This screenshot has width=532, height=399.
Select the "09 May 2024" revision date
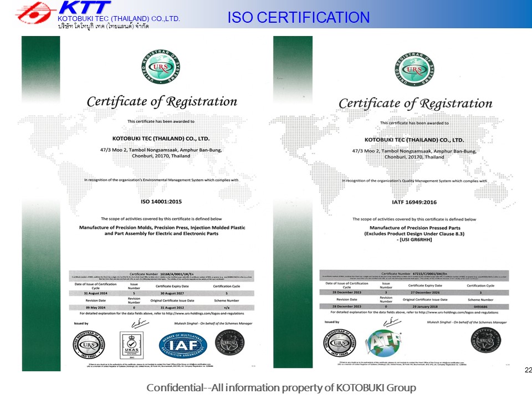[x=96, y=308]
